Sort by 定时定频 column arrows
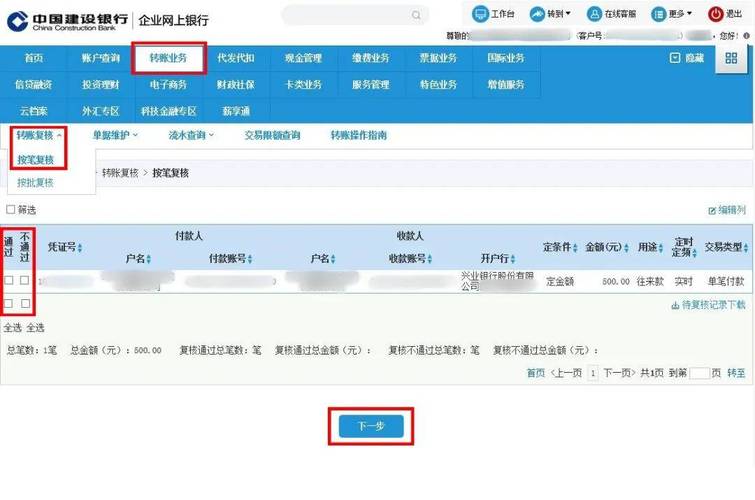Image resolution: width=755 pixels, height=500 pixels. coord(694,252)
